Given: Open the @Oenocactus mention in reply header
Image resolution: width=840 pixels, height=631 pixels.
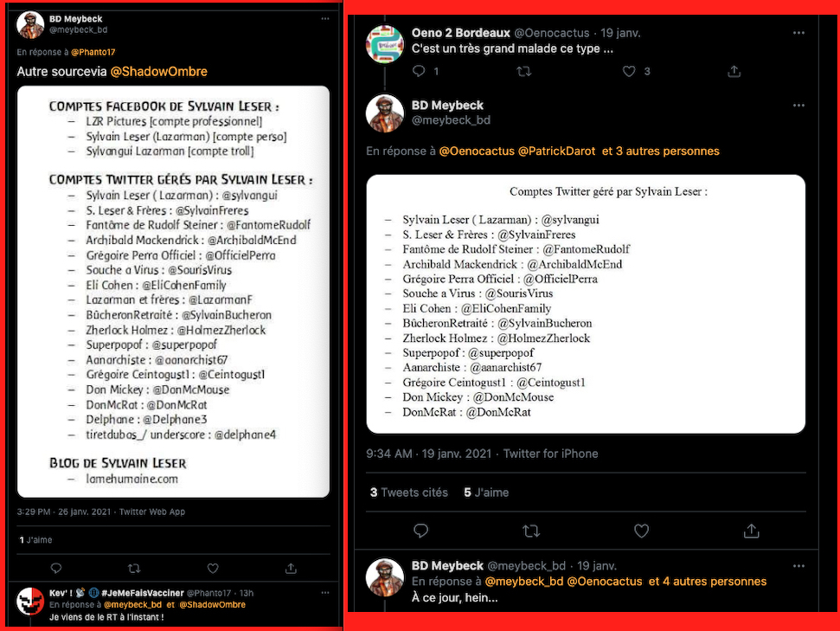Looking at the screenshot, I should tap(476, 151).
